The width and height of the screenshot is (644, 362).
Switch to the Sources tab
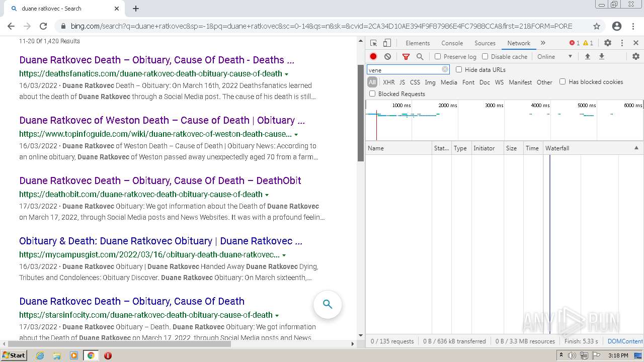coord(485,43)
